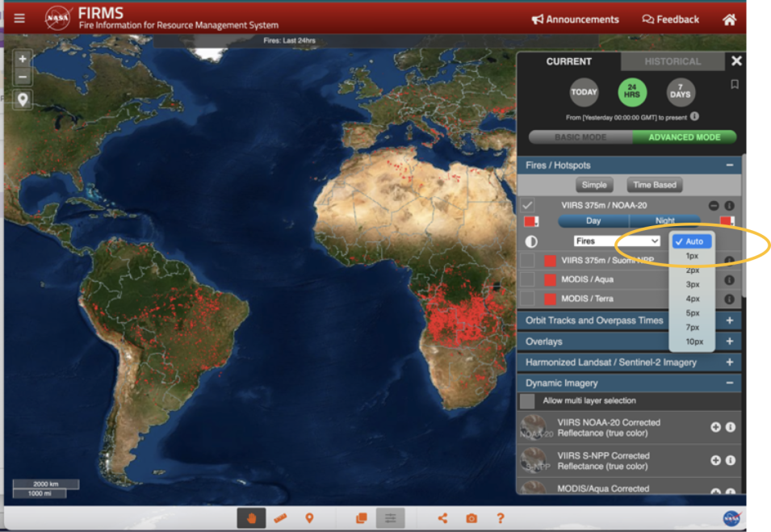The image size is (771, 532).
Task: Show info for VIIRS NOAA-20 Corrected Reflectance
Action: (731, 427)
